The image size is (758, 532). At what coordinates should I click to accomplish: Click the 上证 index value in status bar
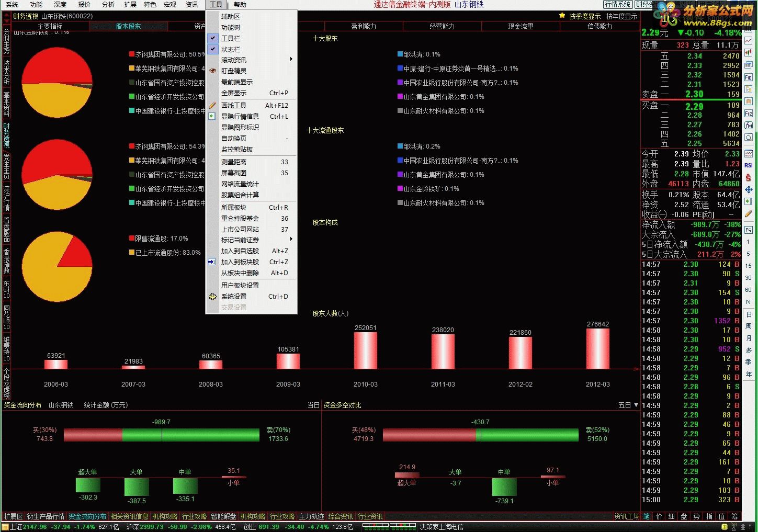[35, 527]
